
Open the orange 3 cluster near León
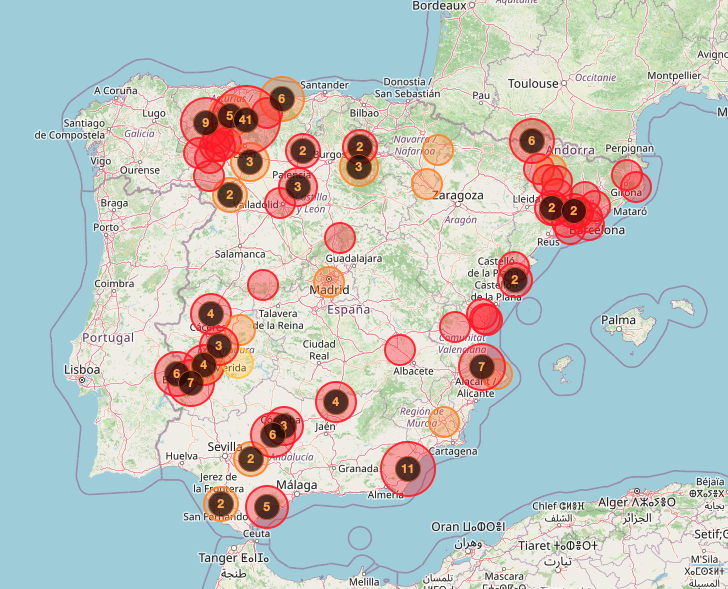coord(250,162)
